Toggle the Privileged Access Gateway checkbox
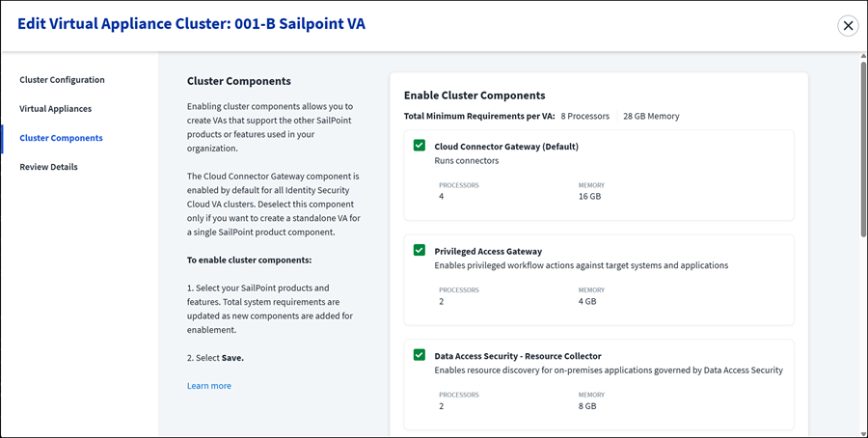 click(x=420, y=250)
